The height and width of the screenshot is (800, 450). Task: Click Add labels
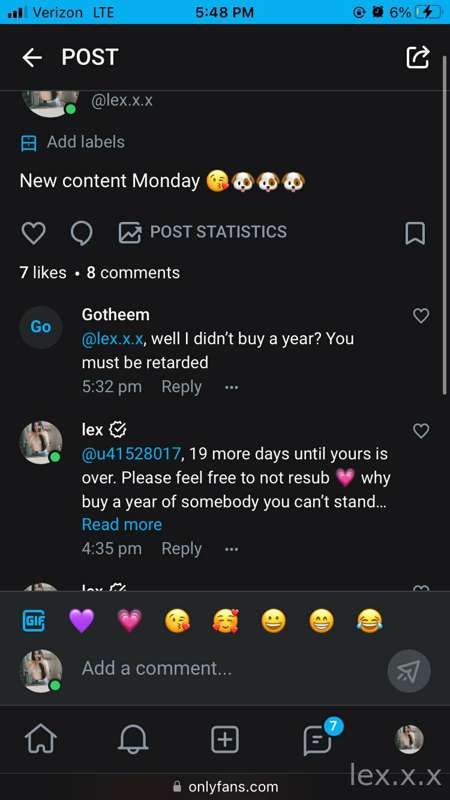[72, 142]
